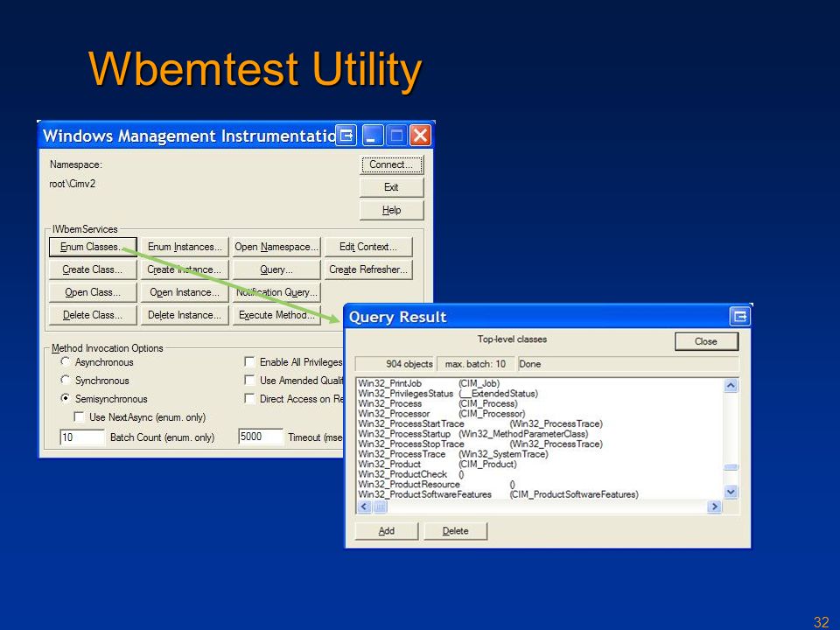This screenshot has height=630, width=840.
Task: Click Delete Instance... button
Action: coord(185,315)
